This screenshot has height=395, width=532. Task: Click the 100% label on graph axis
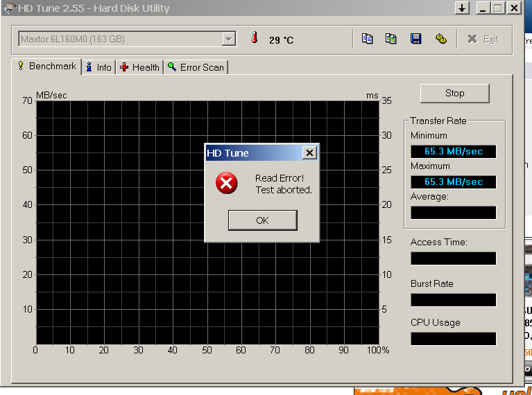378,350
